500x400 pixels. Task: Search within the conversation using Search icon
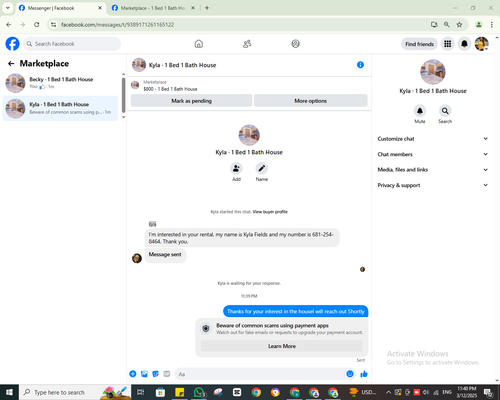tap(445, 111)
